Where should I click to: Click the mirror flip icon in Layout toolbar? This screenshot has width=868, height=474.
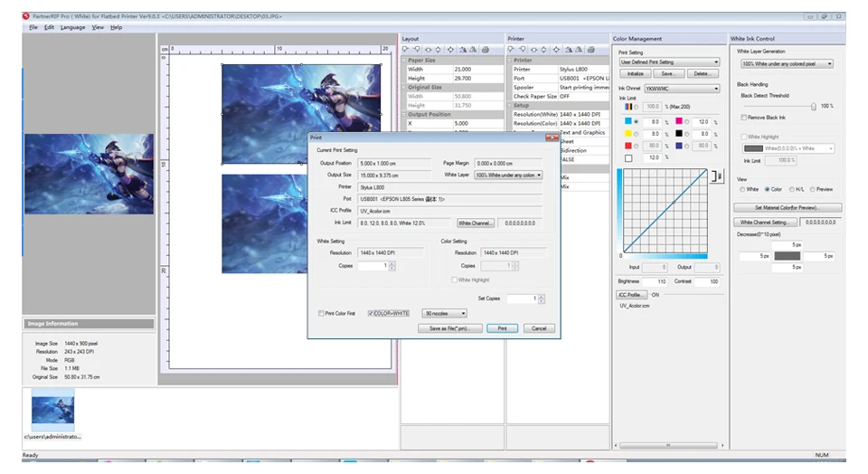(463, 50)
